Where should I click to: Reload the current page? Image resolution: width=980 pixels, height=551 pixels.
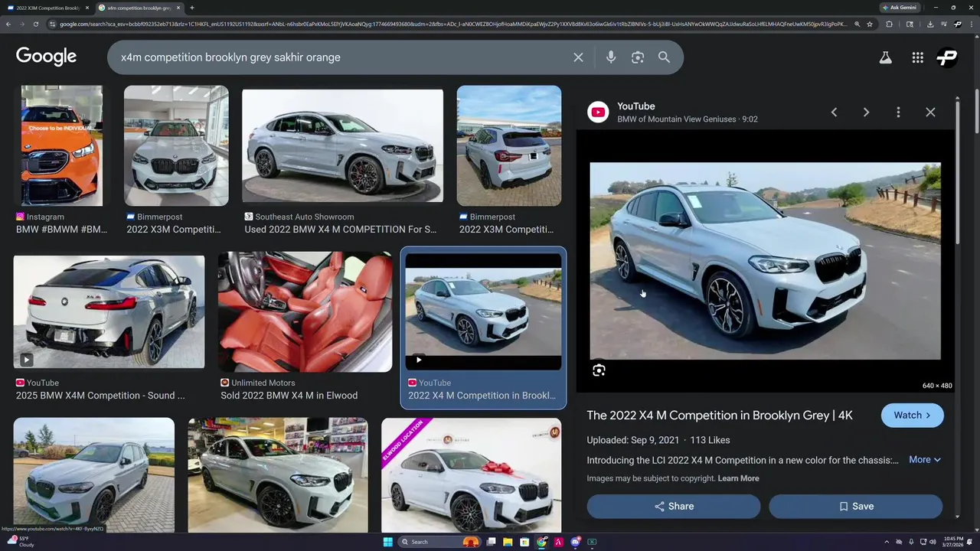click(x=35, y=24)
